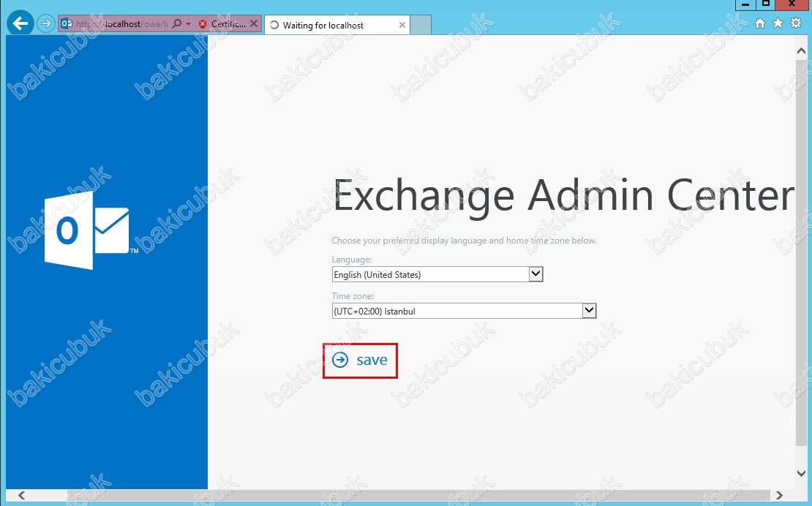Click the Outlook favicon in address bar
812x506 pixels.
(67, 23)
